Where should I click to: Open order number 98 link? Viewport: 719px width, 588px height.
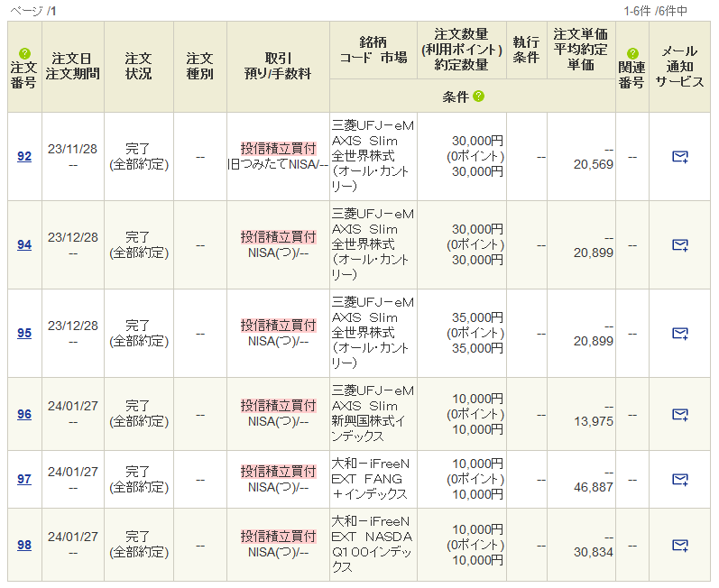[24, 545]
